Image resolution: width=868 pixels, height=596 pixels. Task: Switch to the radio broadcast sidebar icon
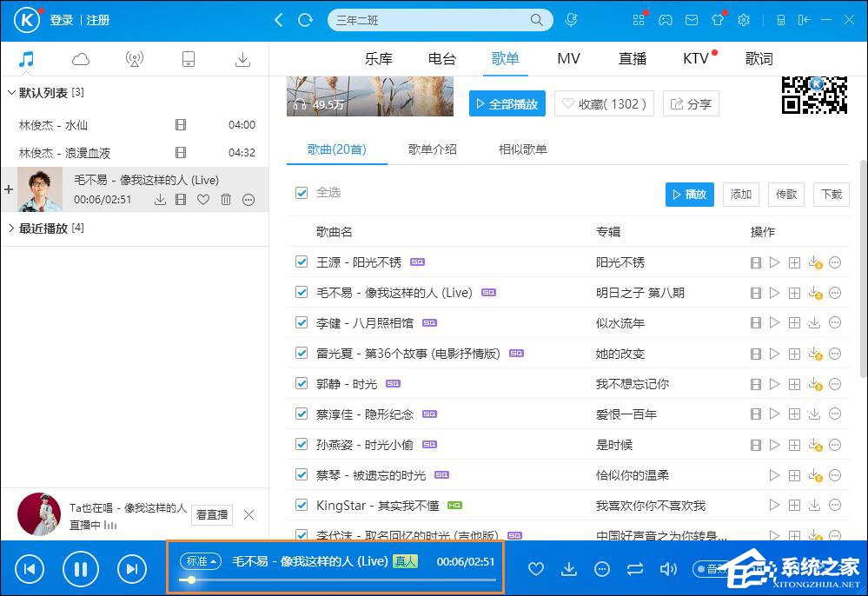135,58
